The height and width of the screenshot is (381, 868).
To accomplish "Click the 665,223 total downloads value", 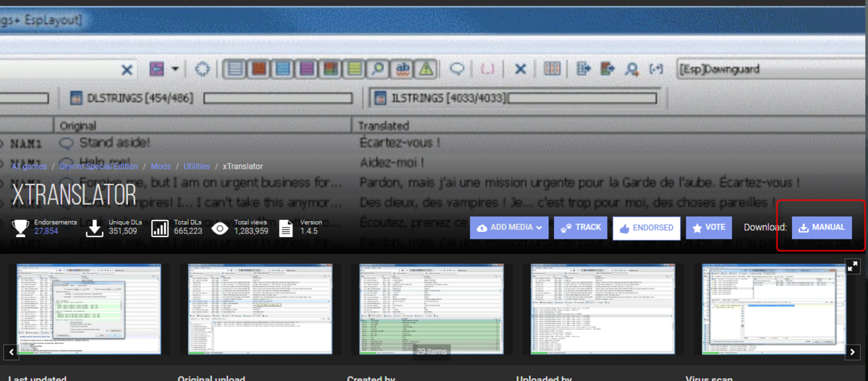I will pos(188,231).
